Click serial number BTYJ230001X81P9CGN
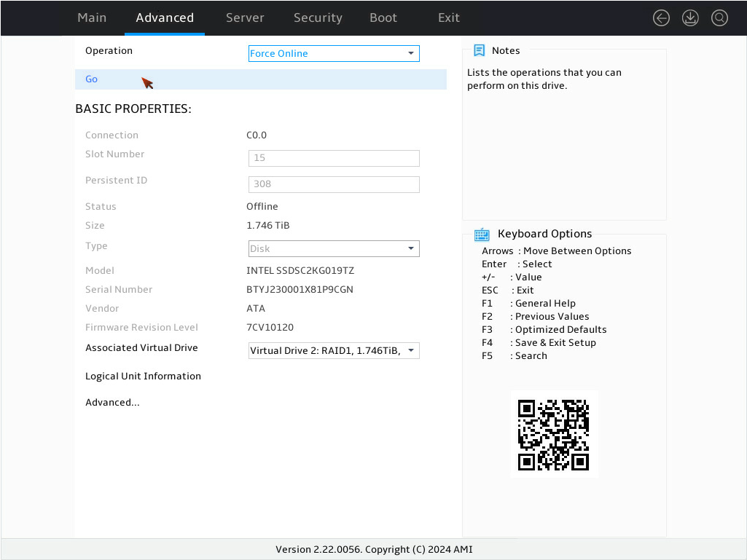 (x=300, y=290)
